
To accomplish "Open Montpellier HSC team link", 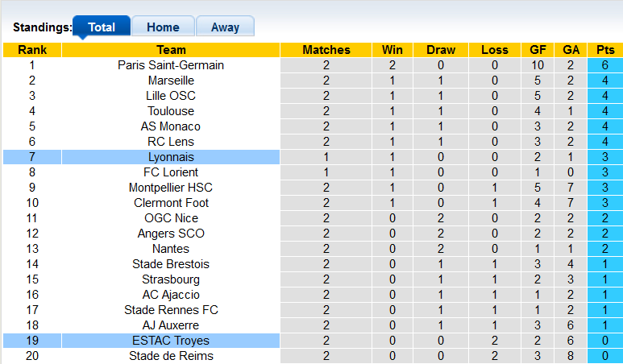I will click(x=171, y=188).
